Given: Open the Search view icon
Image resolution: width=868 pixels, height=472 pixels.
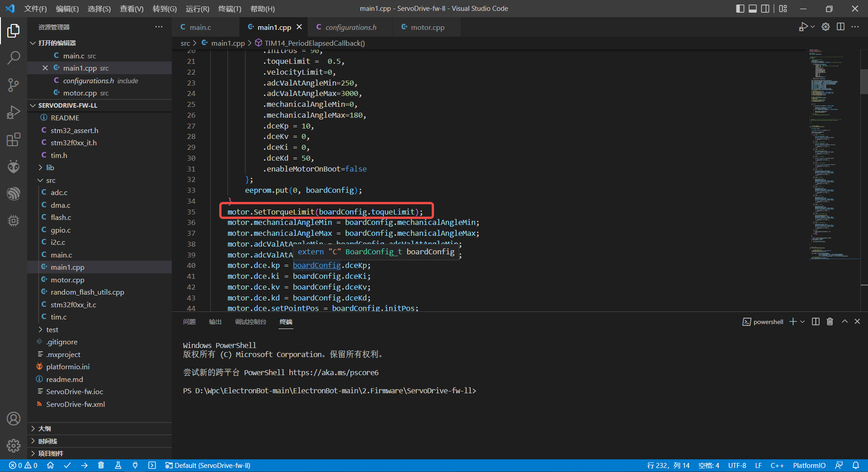Looking at the screenshot, I should (14, 57).
